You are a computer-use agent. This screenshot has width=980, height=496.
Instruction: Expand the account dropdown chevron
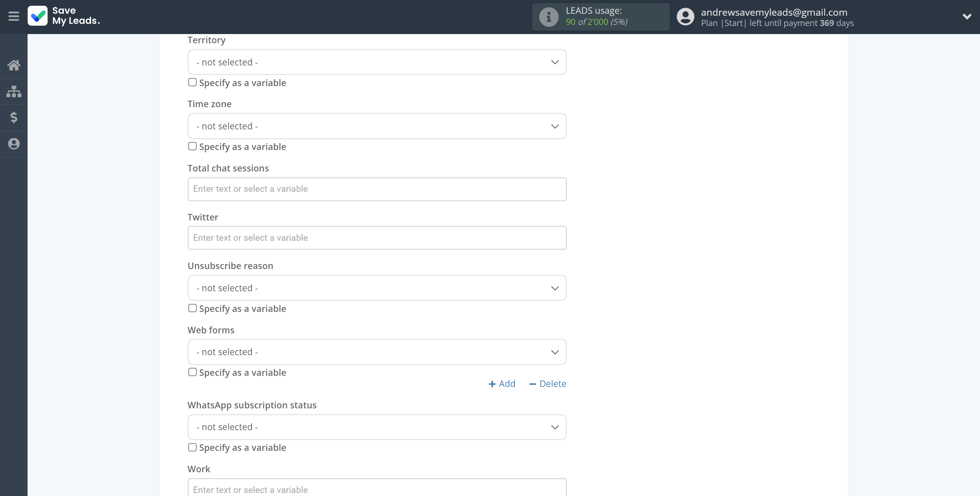pyautogui.click(x=967, y=16)
